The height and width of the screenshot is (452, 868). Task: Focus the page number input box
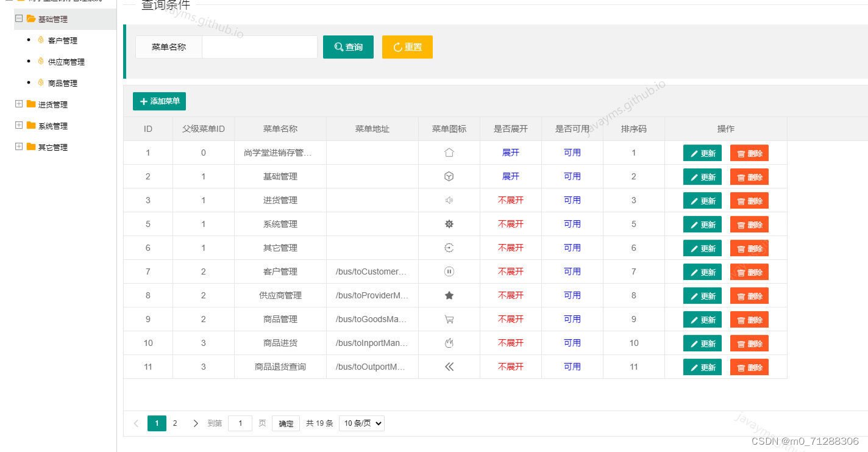pyautogui.click(x=240, y=423)
